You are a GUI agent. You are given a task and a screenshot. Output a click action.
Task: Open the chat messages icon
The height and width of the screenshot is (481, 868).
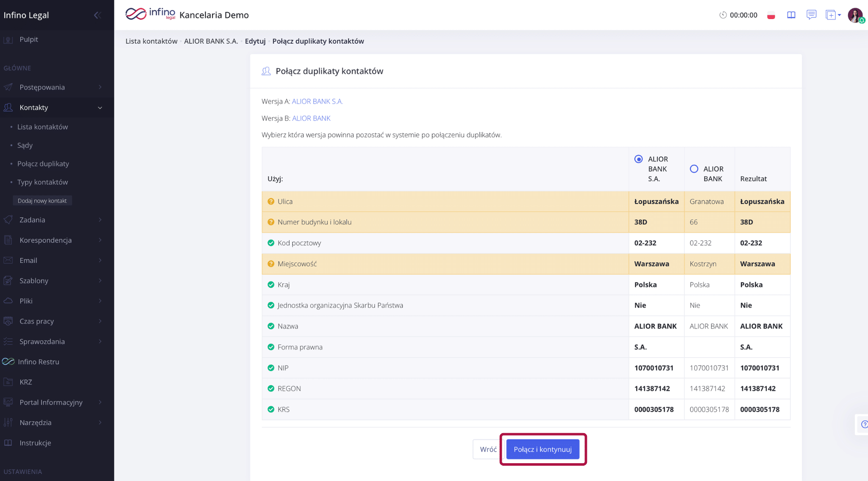811,15
